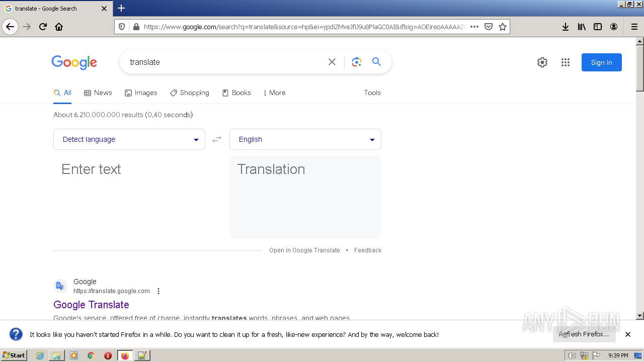Image resolution: width=644 pixels, height=362 pixels.
Task: Open the Library bookmarks and history icon
Action: (582, 27)
